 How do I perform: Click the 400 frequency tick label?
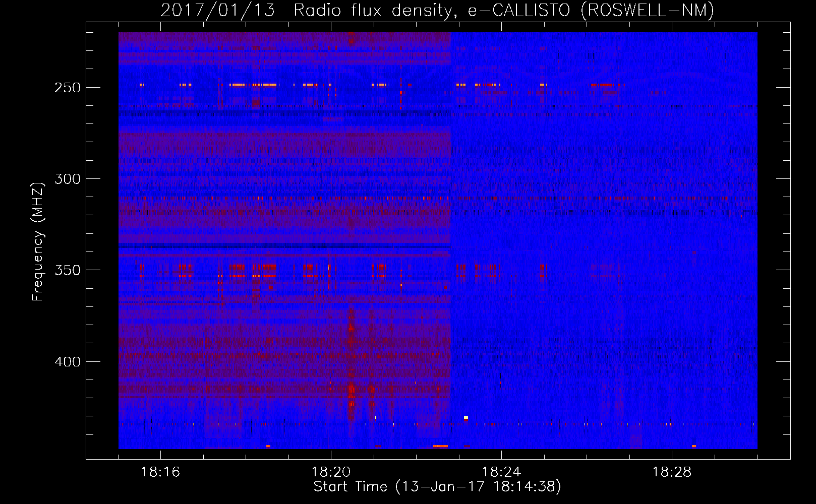point(68,362)
